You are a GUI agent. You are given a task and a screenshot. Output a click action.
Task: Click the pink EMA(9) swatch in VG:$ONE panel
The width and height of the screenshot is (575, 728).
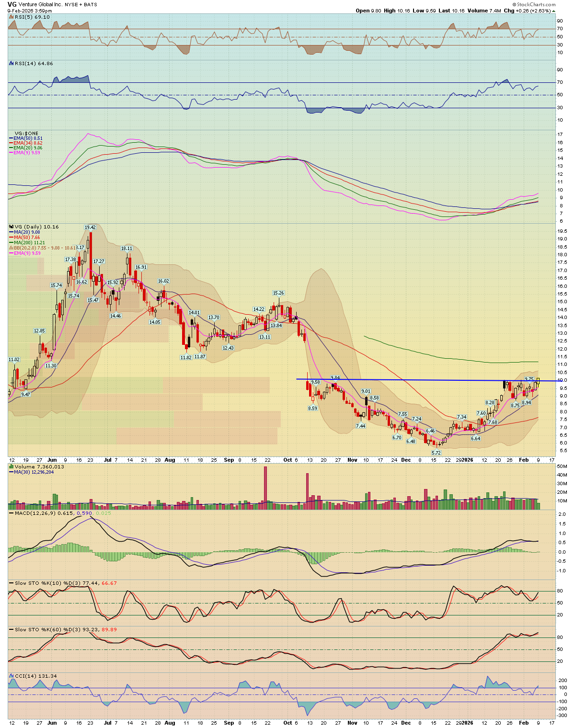11,152
